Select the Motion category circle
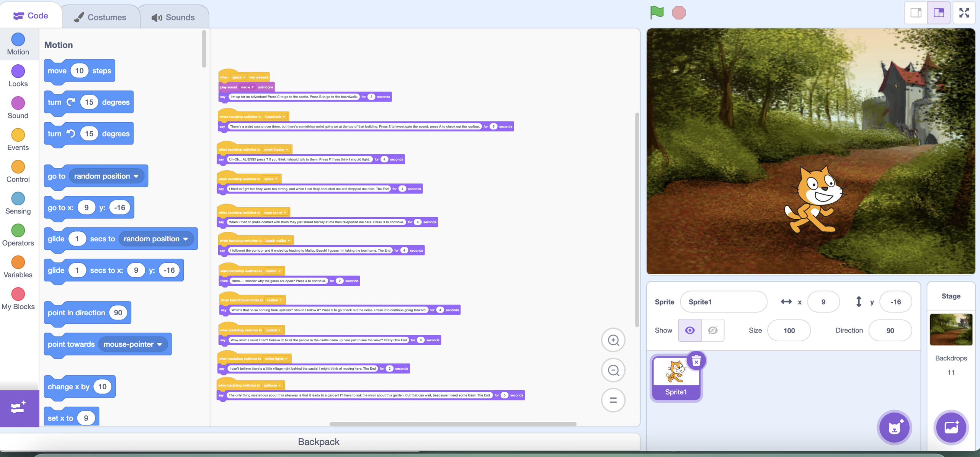Viewport: 980px width, 457px height. pyautogui.click(x=18, y=39)
